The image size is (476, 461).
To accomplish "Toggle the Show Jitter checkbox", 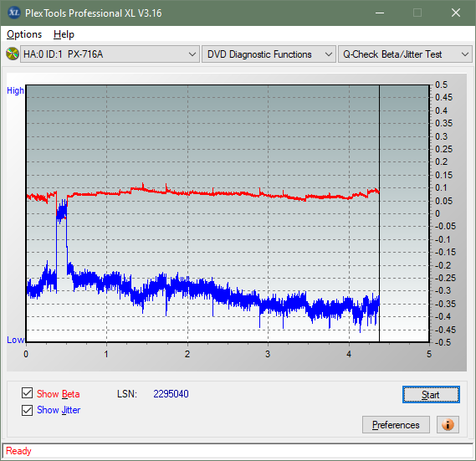I will tap(27, 410).
